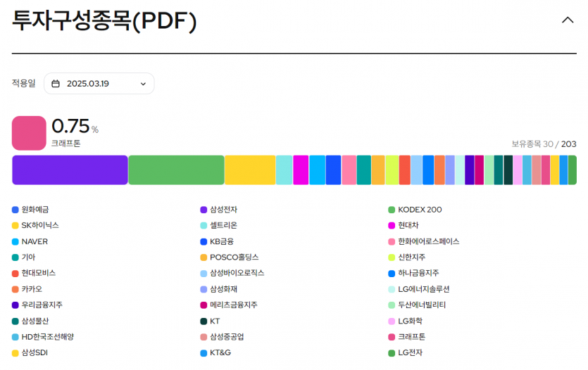Click HD한국조선해양 legend entry
This screenshot has width=588, height=370.
(x=43, y=337)
